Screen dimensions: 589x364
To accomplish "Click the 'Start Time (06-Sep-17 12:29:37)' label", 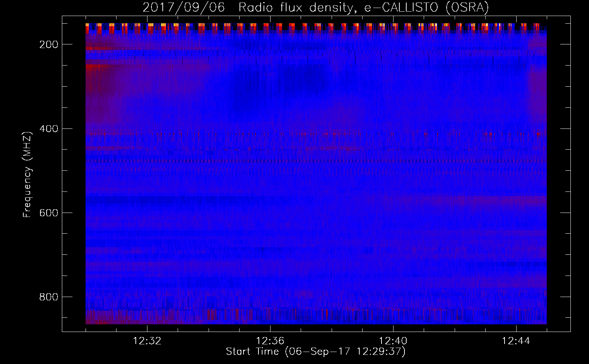I will 316,352.
